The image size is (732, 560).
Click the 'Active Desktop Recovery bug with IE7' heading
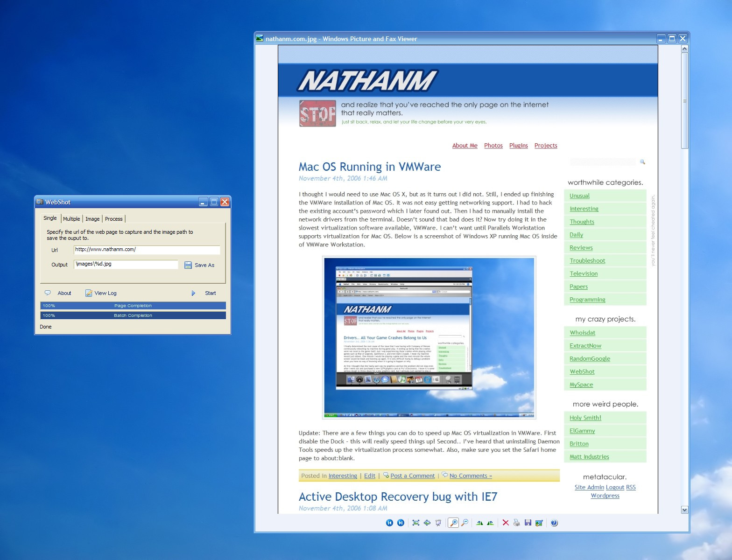398,497
